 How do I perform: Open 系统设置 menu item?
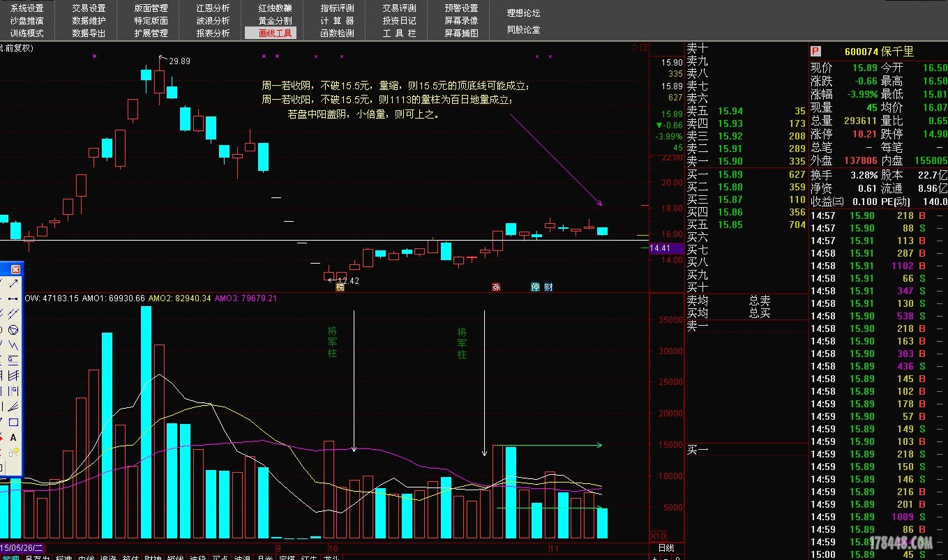pos(27,8)
